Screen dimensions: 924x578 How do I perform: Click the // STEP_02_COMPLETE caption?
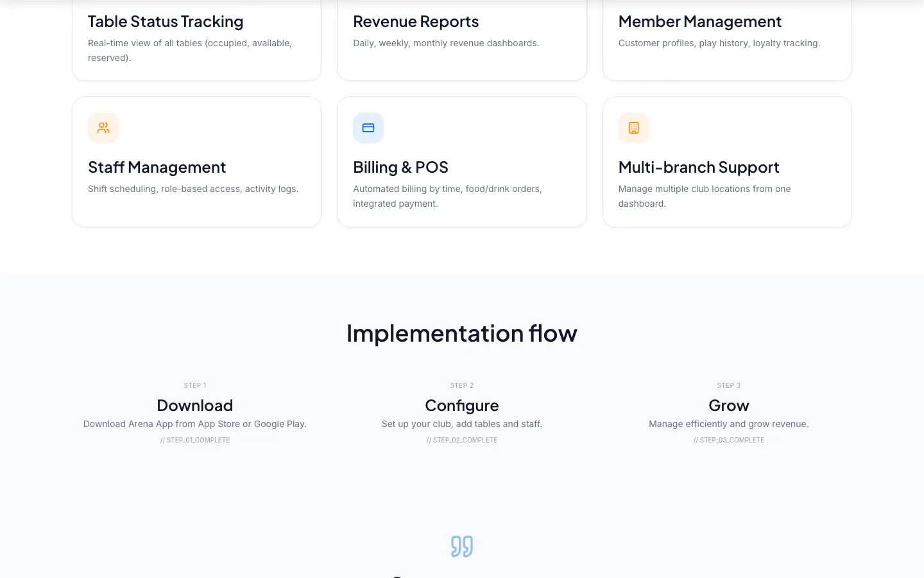pyautogui.click(x=462, y=440)
